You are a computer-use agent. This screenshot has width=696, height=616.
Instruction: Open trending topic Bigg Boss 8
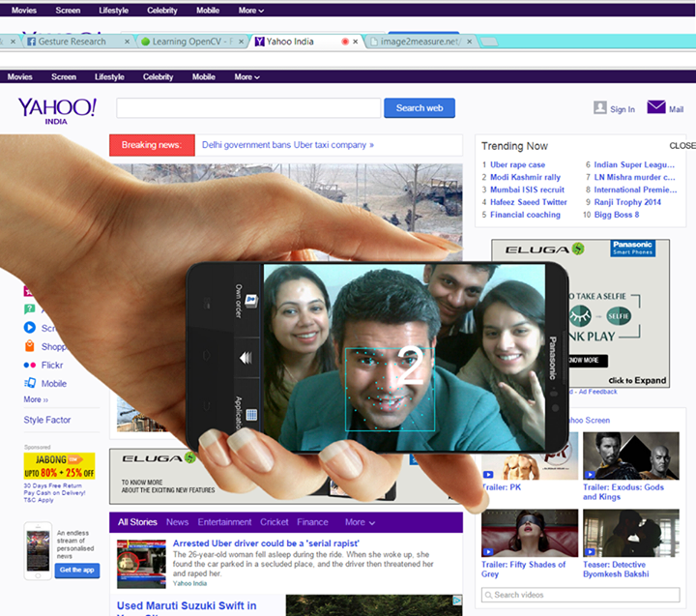coord(617,215)
